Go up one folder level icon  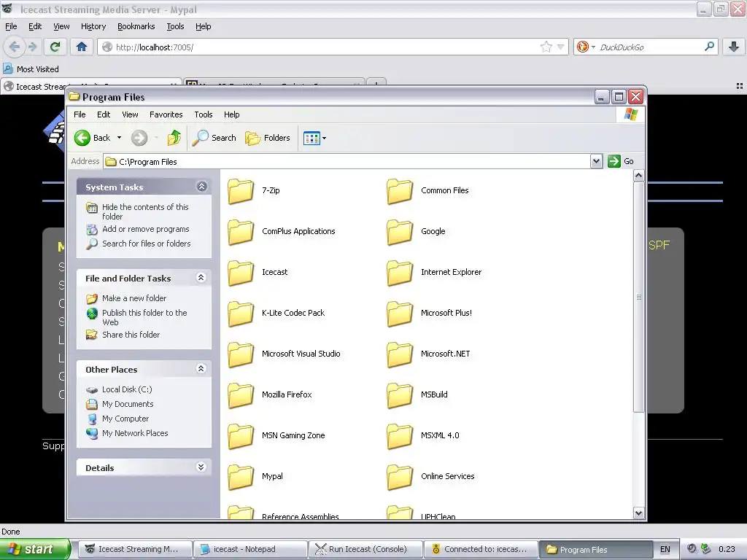(174, 138)
